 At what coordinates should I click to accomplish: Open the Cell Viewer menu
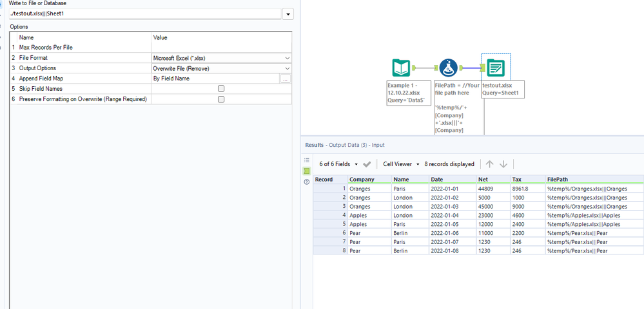[x=401, y=164]
